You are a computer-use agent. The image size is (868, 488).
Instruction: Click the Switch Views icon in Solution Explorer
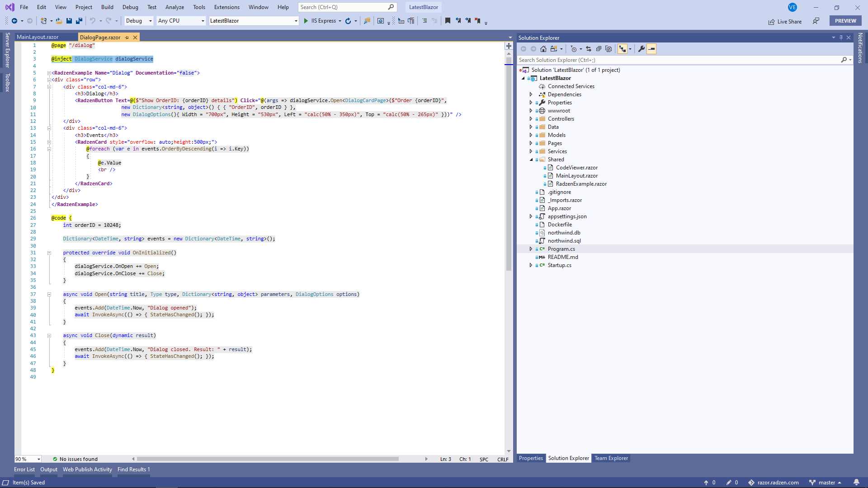coord(554,49)
